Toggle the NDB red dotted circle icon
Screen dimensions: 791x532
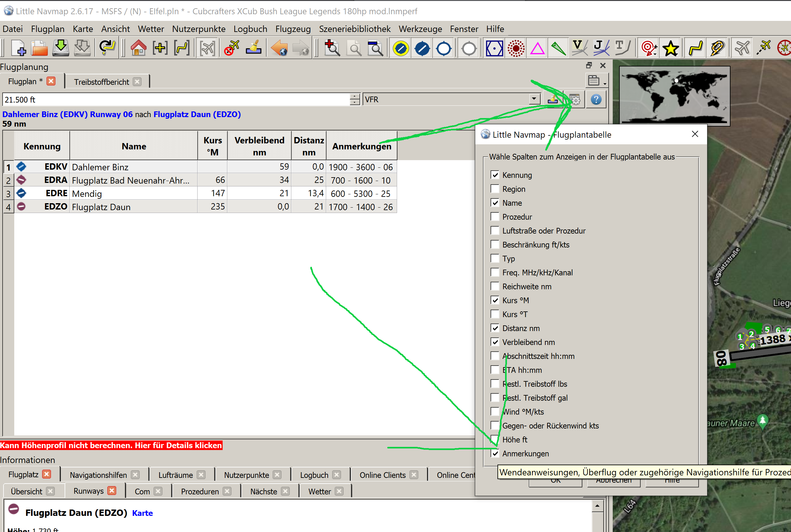tap(516, 48)
